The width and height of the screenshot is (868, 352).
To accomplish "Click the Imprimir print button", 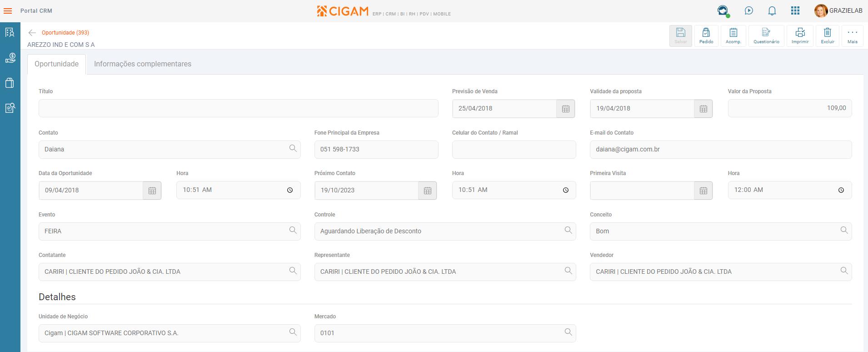I will 800,35.
